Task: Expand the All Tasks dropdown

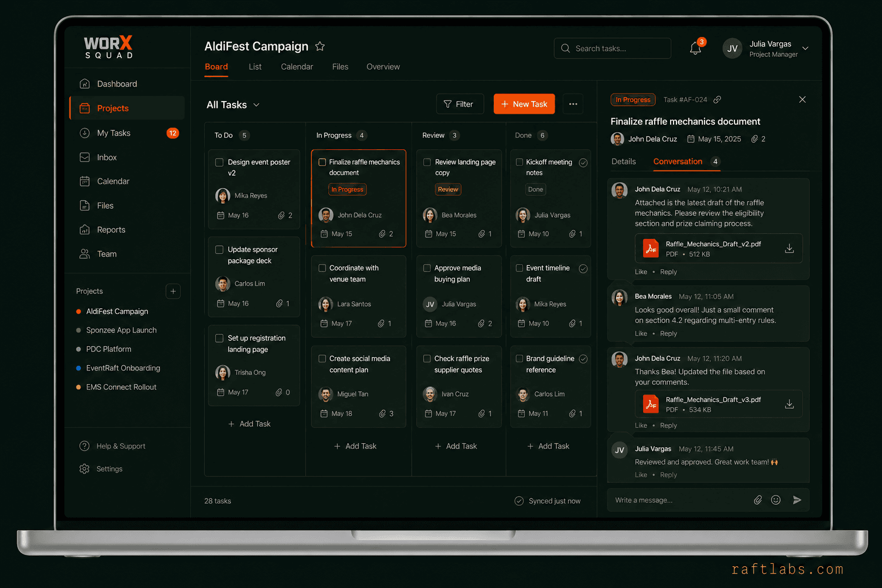Action: 233,105
